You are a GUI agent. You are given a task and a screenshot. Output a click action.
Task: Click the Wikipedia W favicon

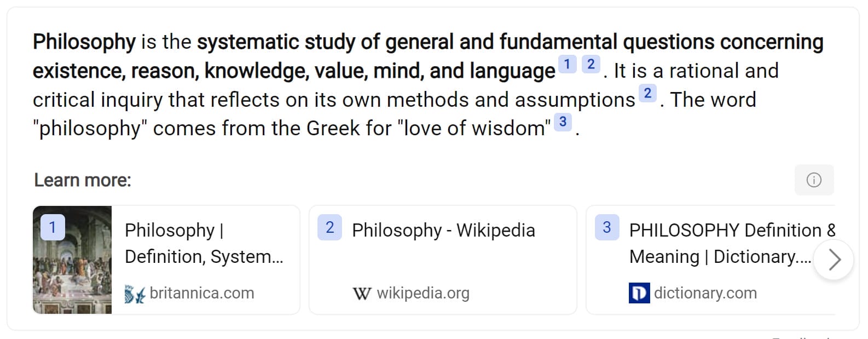pos(362,294)
